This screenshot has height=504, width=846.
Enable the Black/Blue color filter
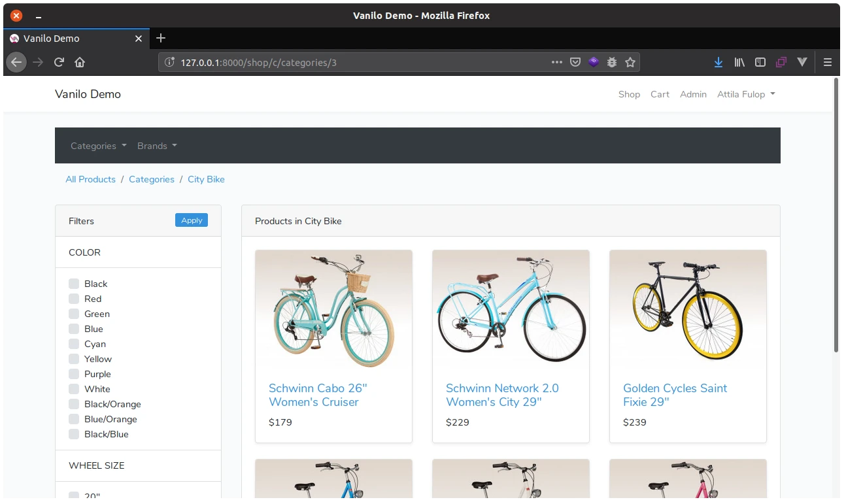coord(74,434)
